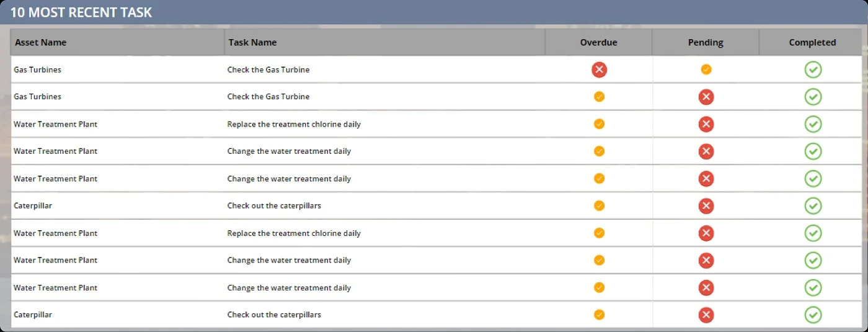Click orange overdue icon in first chlorine replacement row
This screenshot has height=332, width=868.
coord(599,124)
